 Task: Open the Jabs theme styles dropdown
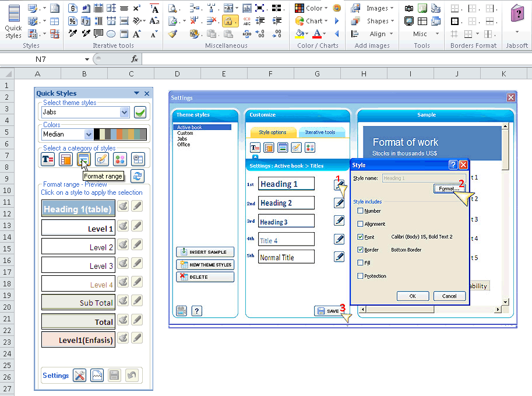coord(125,112)
